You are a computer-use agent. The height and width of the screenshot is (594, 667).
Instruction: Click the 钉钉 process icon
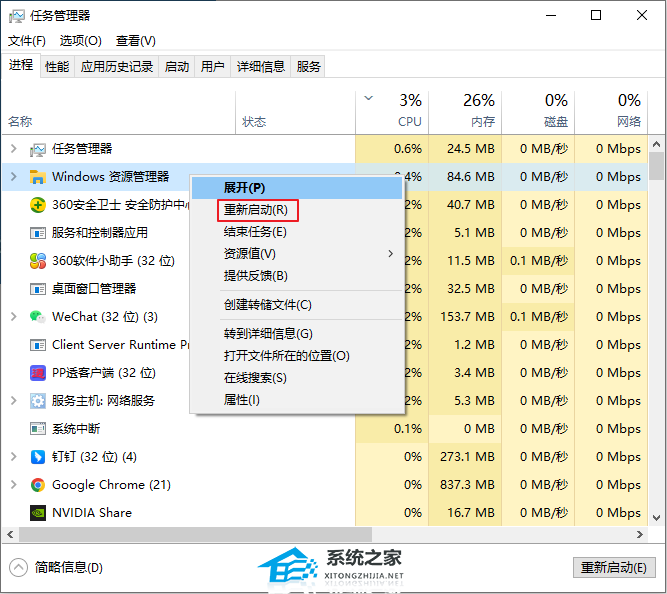click(37, 457)
